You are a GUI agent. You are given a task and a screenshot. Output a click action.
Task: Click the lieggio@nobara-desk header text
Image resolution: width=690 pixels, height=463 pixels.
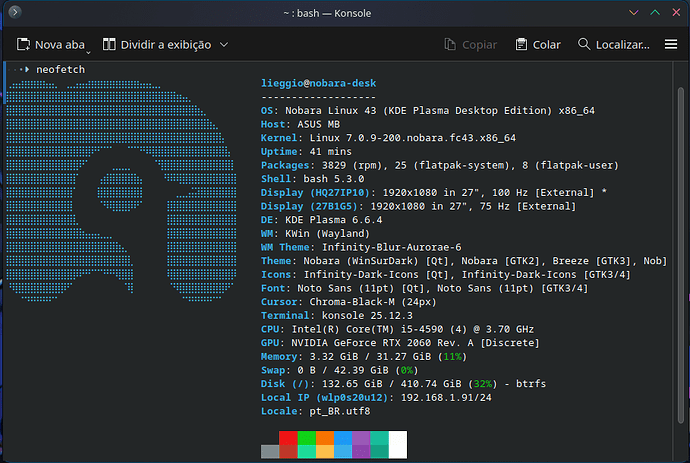[319, 83]
